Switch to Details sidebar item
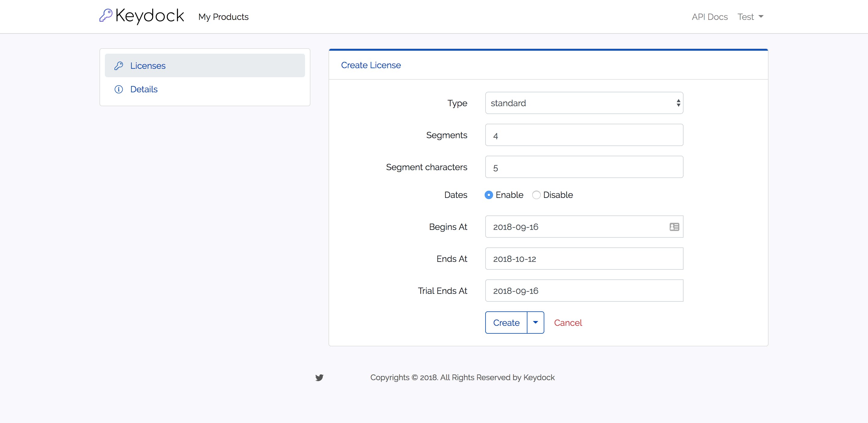Viewport: 868px width, 423px height. 144,89
